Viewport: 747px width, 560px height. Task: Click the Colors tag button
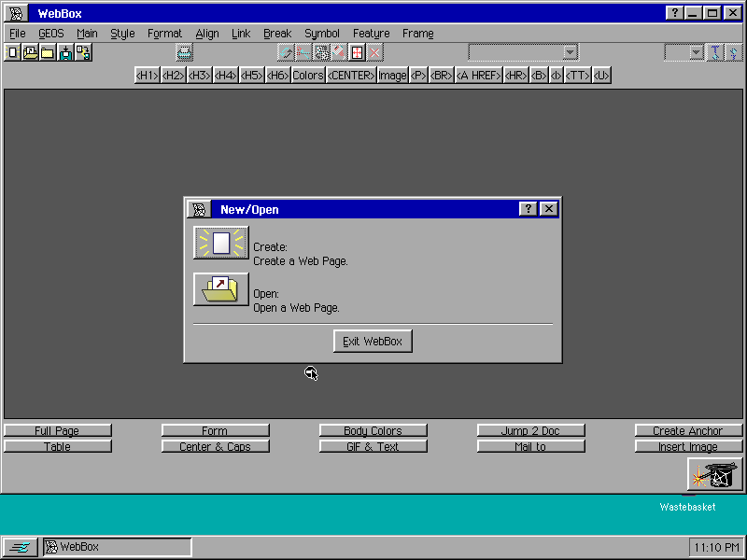pyautogui.click(x=308, y=76)
